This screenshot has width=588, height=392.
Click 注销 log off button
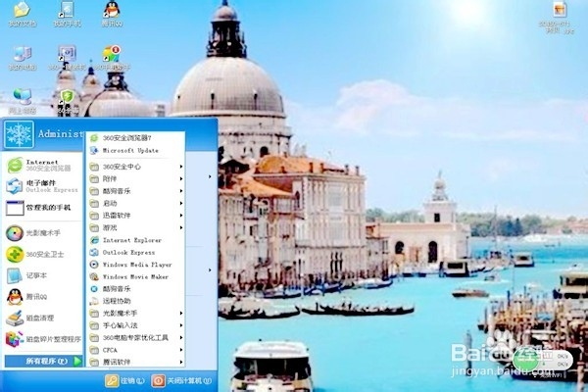pyautogui.click(x=124, y=381)
